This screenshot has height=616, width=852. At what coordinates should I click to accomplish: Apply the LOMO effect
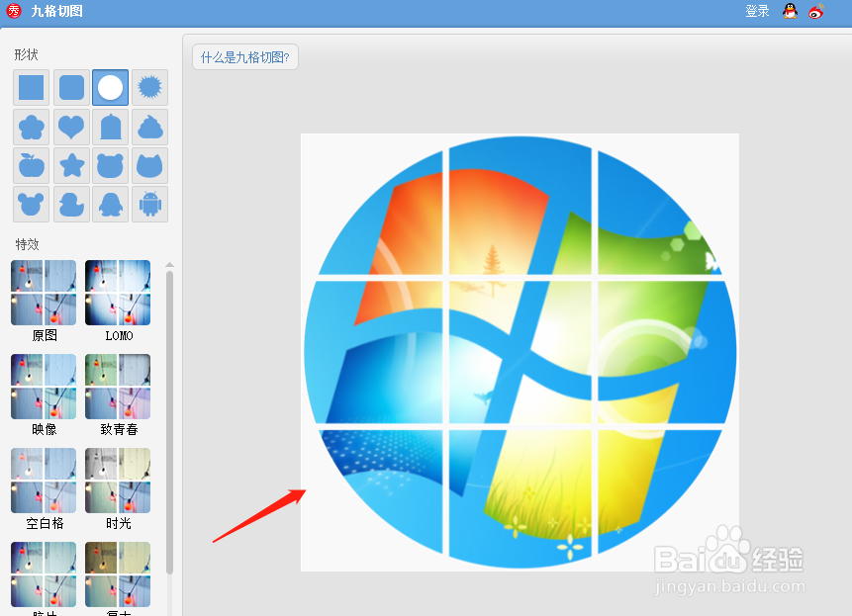(118, 293)
